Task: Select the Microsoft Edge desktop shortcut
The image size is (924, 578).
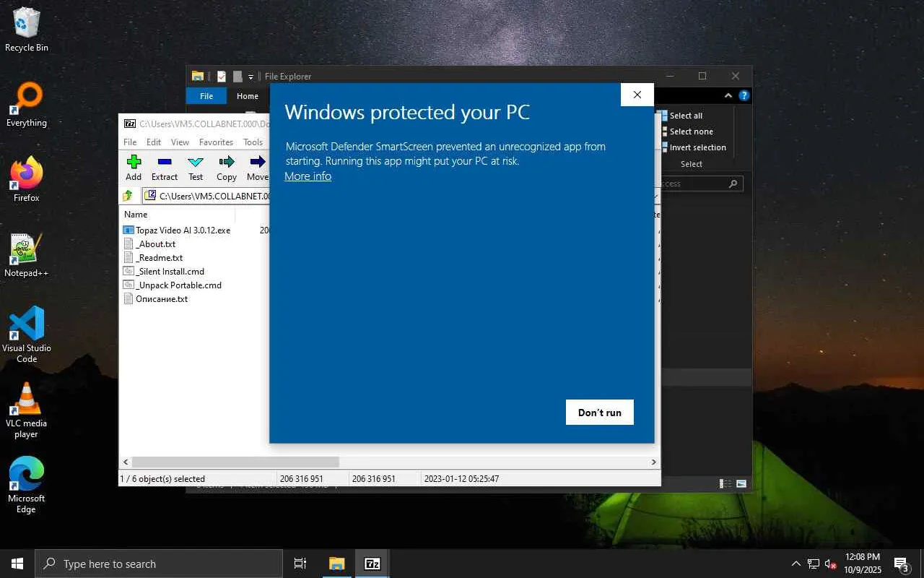Action: 27,486
